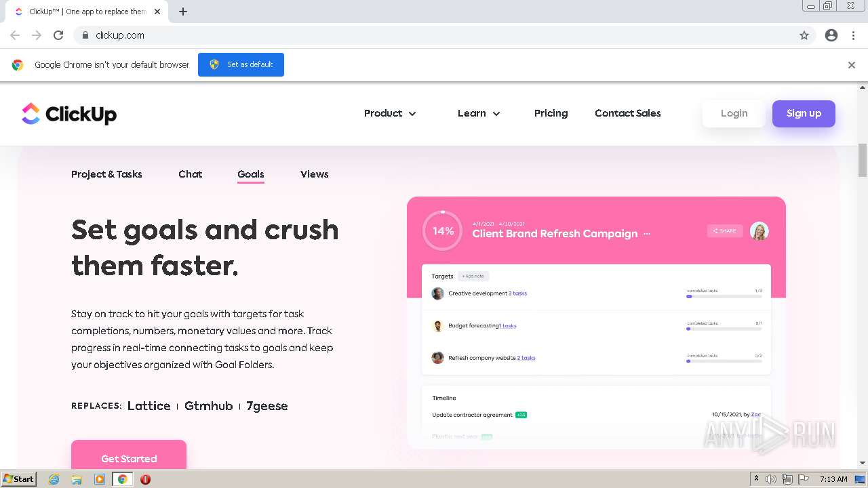Click the browser forward arrow
This screenshot has width=868, height=488.
37,35
